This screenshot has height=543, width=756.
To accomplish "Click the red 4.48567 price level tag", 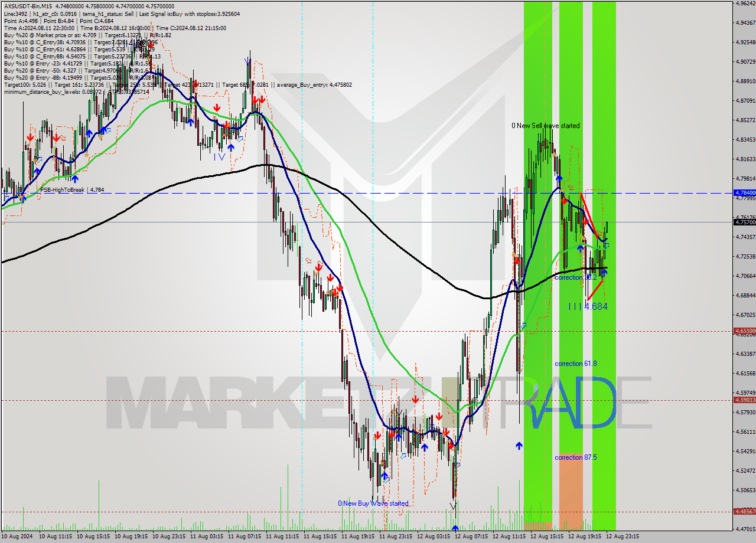I will click(x=744, y=511).
